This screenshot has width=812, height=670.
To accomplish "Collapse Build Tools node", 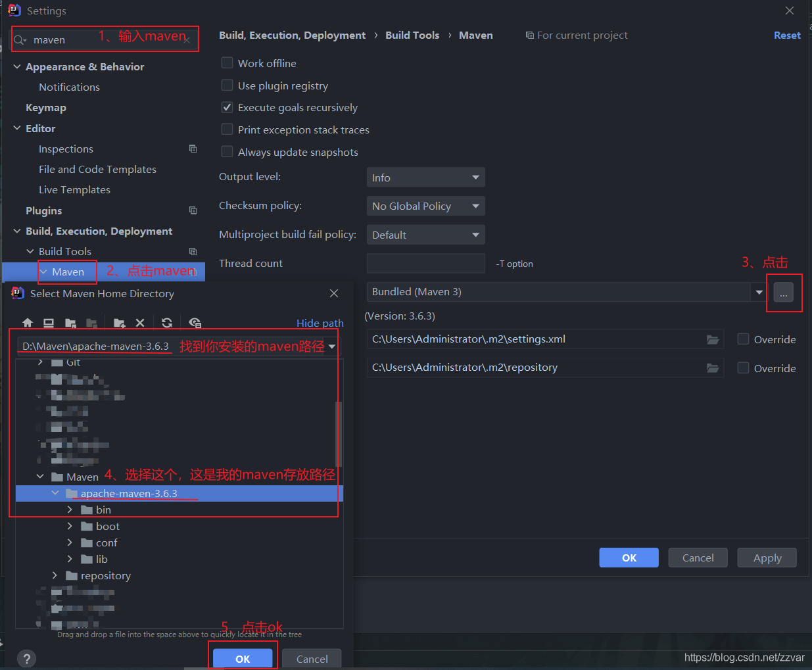I will pos(30,251).
